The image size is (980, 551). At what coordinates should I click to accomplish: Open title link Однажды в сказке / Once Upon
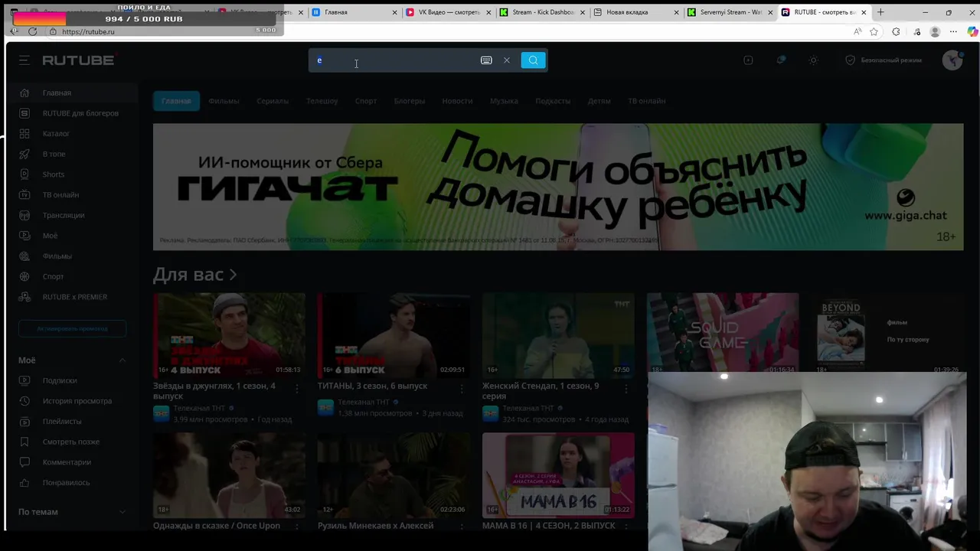tap(217, 526)
